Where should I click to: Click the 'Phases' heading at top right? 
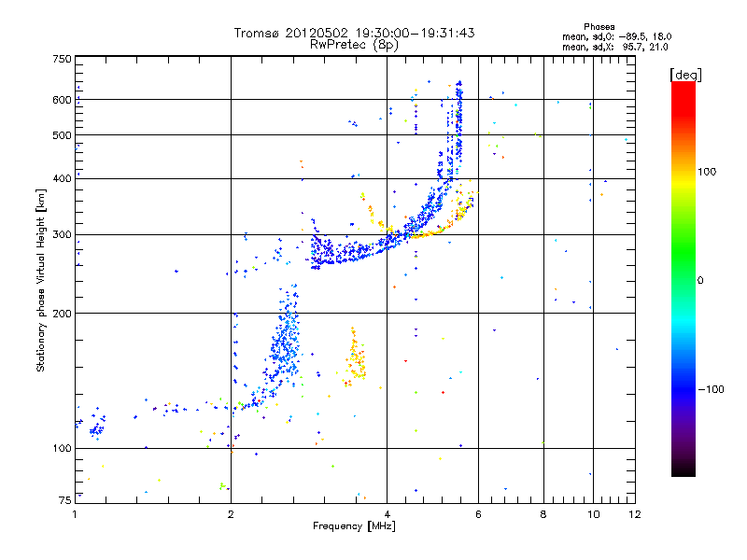pyautogui.click(x=599, y=27)
